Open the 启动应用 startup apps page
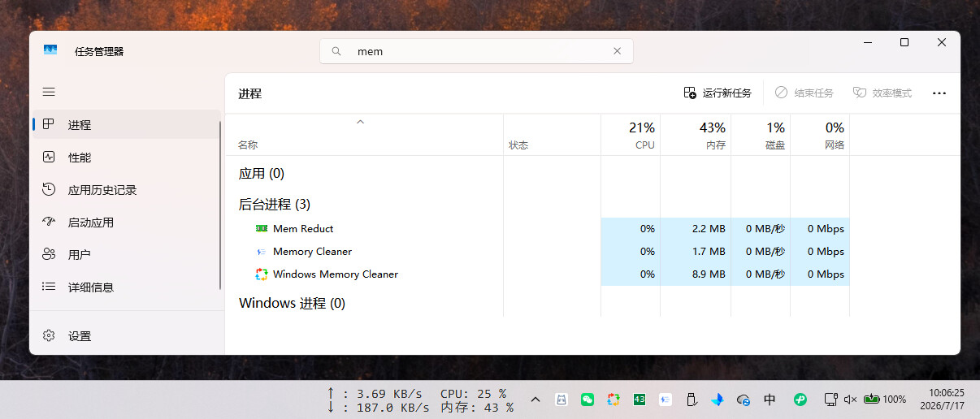 127,222
